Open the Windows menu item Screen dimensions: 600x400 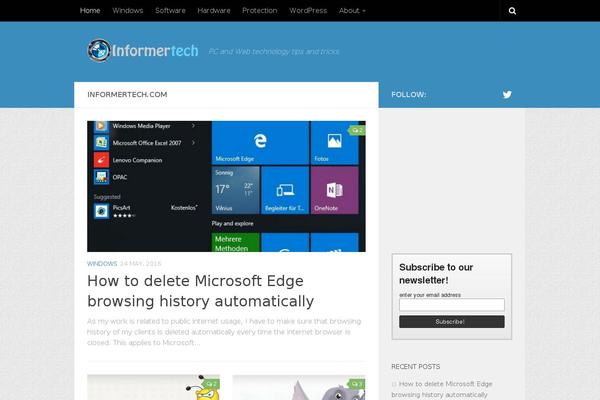(128, 11)
